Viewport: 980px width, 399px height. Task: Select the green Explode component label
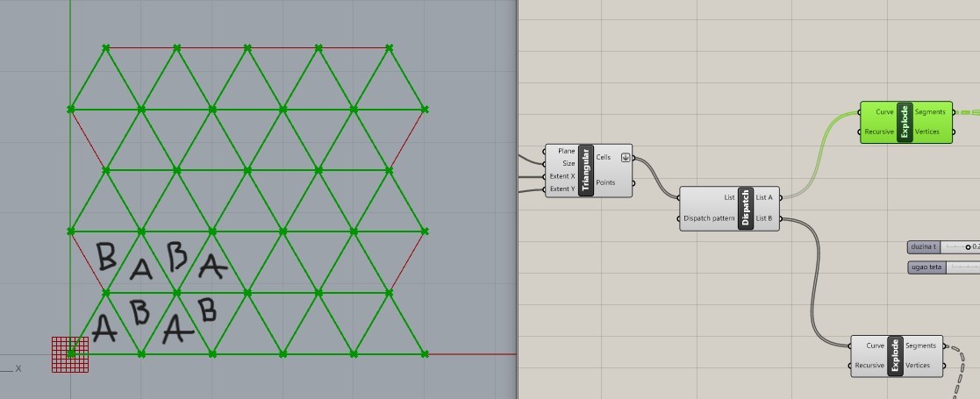905,123
